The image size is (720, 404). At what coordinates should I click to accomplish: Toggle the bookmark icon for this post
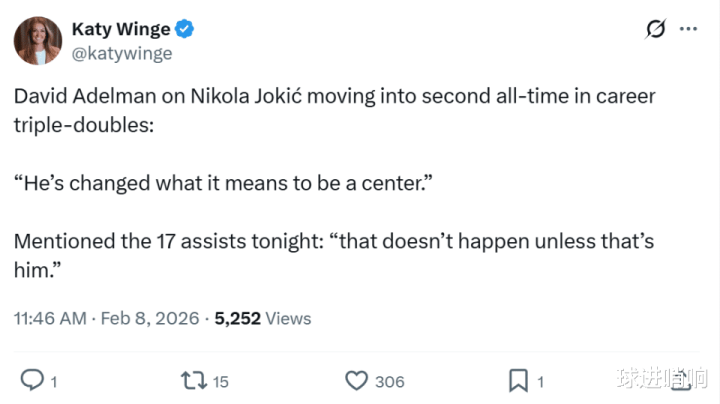coord(518,380)
